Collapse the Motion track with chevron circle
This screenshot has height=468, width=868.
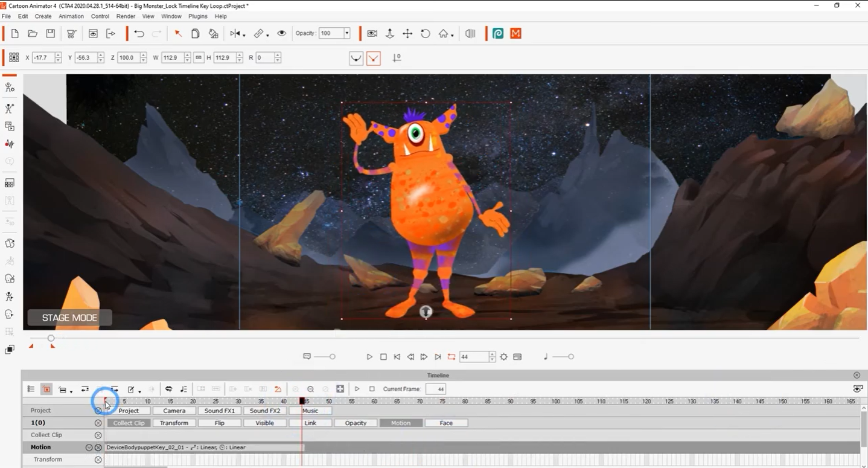click(x=89, y=447)
